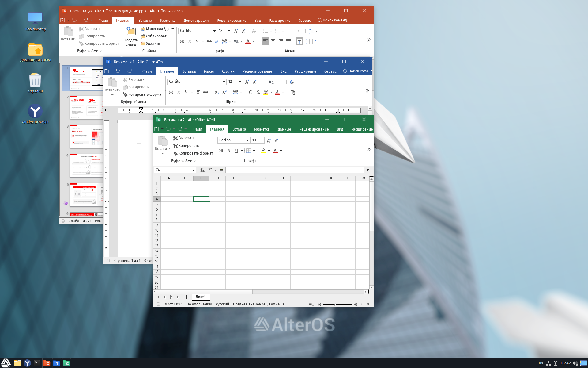This screenshot has width=588, height=368.
Task: Click Save icon in AConcept toolbar
Action: [62, 20]
